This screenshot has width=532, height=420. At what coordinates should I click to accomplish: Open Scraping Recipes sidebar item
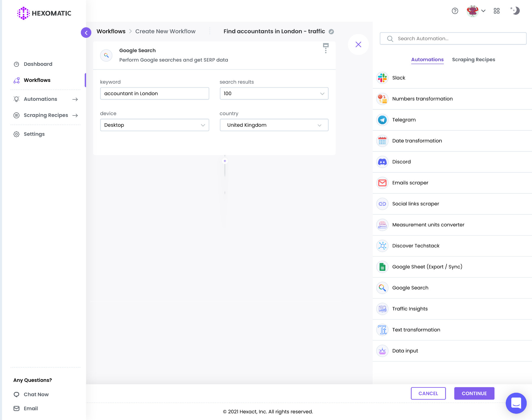[46, 115]
